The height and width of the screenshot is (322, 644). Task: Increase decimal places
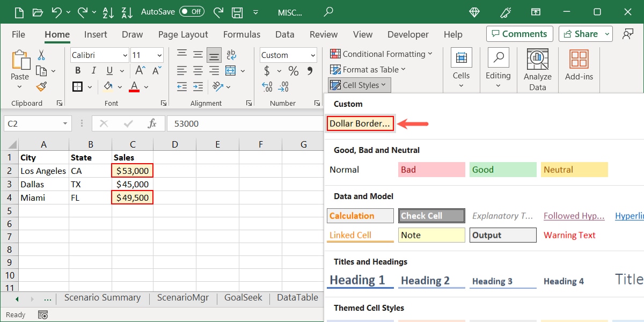267,86
